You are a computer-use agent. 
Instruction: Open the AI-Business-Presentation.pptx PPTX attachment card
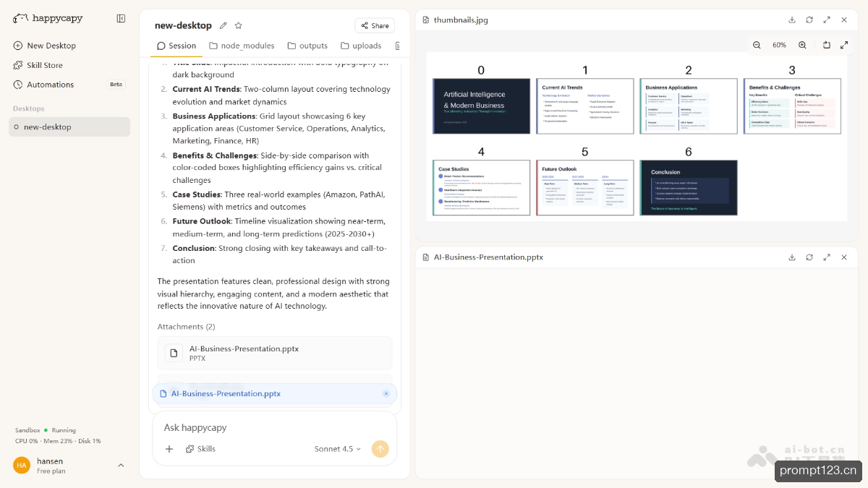point(275,353)
